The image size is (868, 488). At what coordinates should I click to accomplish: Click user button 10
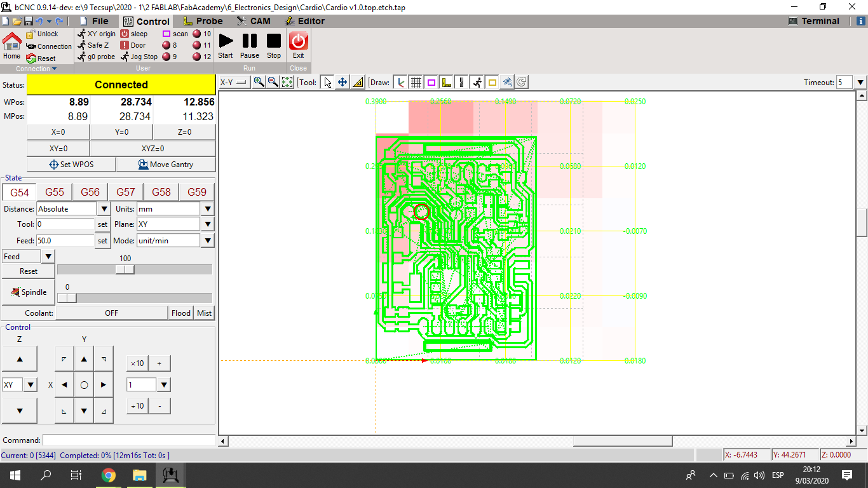pyautogui.click(x=202, y=34)
